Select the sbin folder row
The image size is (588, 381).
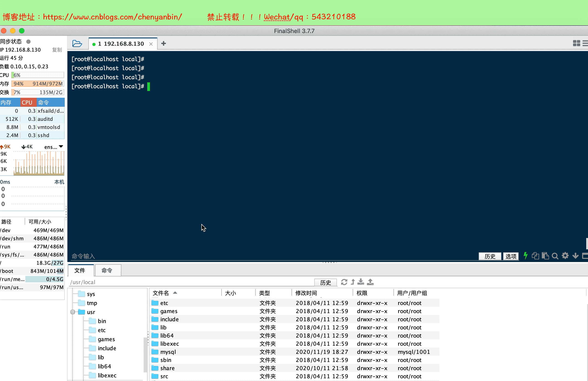click(x=294, y=360)
